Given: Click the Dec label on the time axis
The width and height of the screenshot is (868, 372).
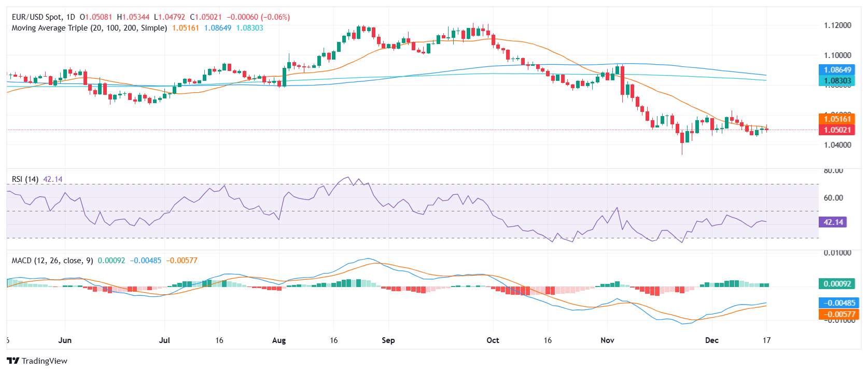Looking at the screenshot, I should [712, 340].
